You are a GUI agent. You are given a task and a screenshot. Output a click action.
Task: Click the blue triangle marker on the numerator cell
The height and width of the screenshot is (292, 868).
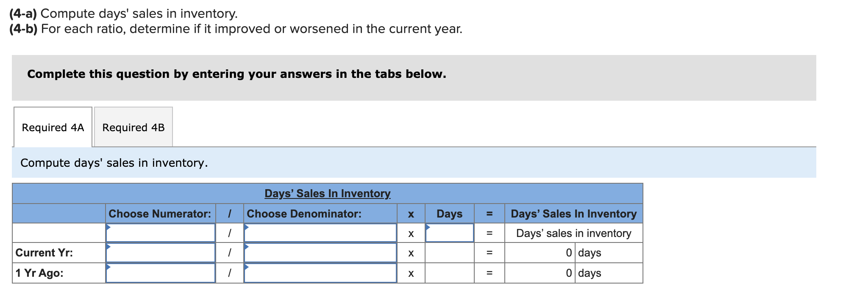click(109, 228)
